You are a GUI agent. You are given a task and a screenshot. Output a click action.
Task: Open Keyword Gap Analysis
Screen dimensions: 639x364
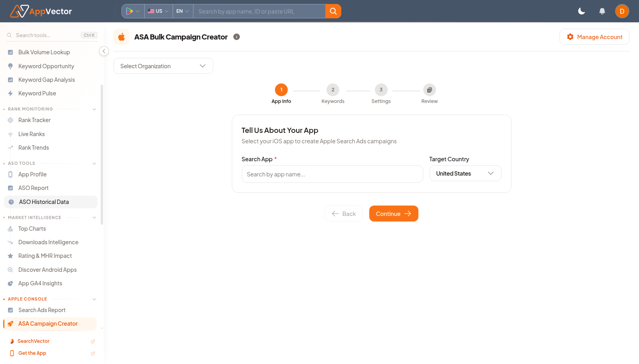coord(46,80)
